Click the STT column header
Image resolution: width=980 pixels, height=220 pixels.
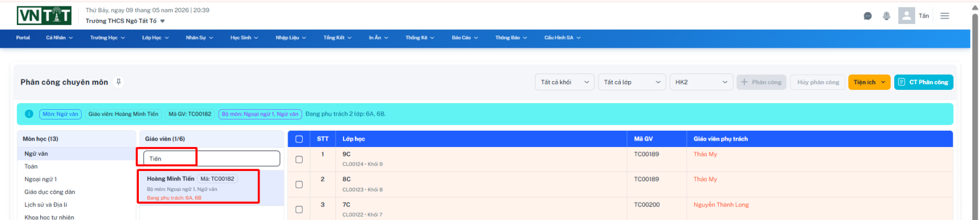323,139
